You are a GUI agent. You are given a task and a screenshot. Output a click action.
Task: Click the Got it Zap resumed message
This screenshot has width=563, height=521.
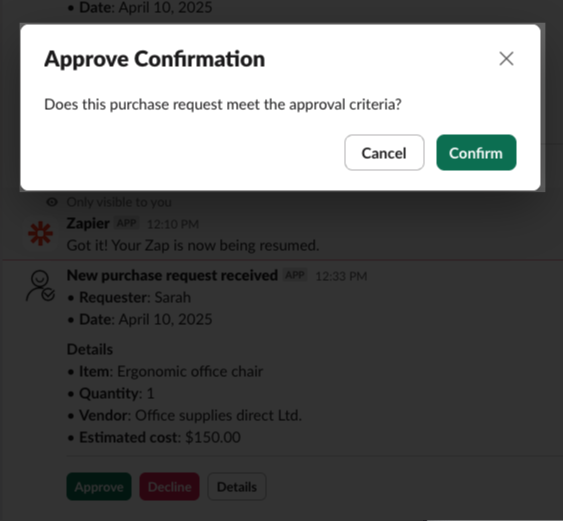click(193, 246)
